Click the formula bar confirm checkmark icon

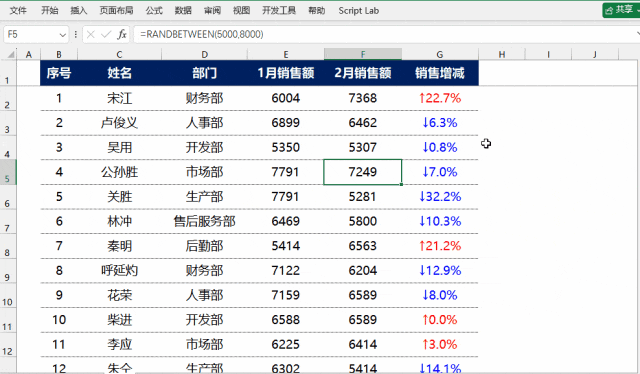pos(106,34)
